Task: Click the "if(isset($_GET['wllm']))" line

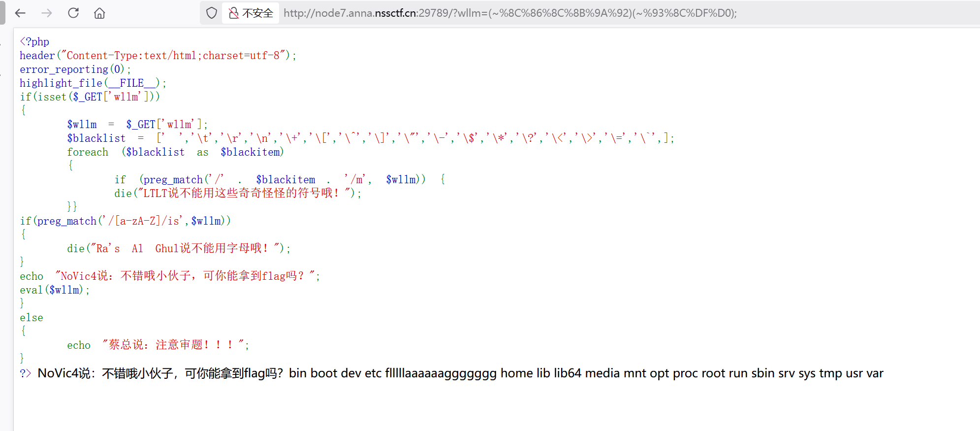Action: (90, 97)
